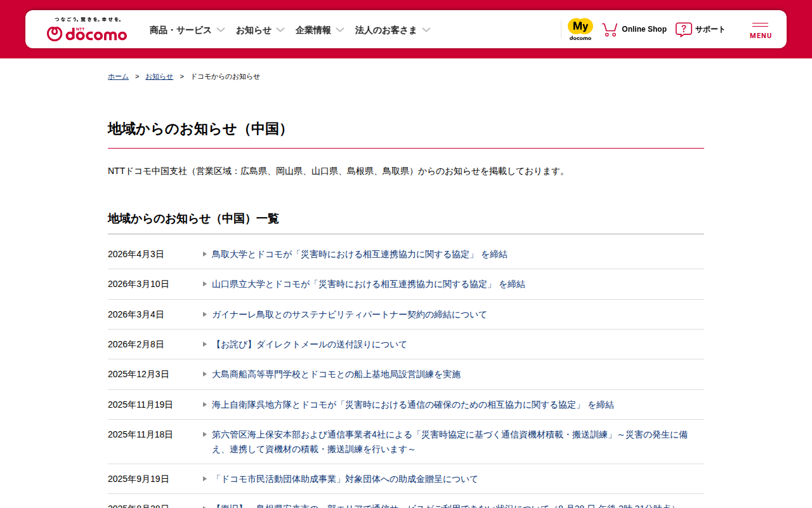
Task: Click the date 2026年2月8日
Action: [x=136, y=344]
